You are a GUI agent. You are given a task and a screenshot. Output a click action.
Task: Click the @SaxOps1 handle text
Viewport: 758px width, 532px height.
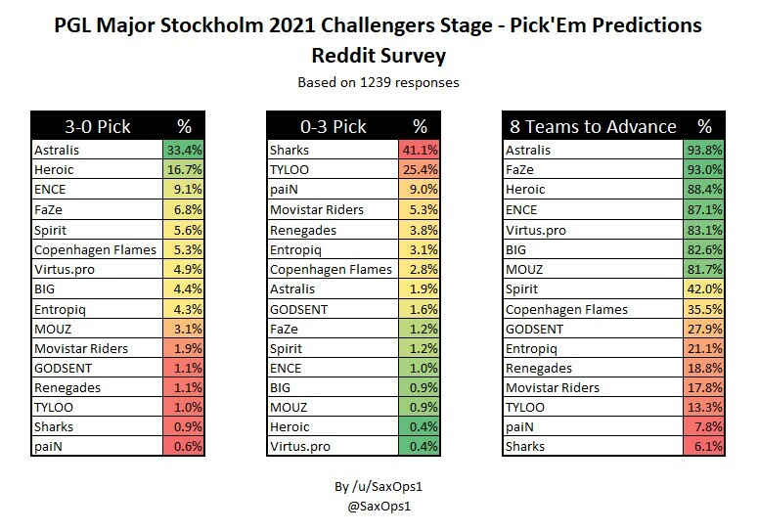click(x=379, y=507)
